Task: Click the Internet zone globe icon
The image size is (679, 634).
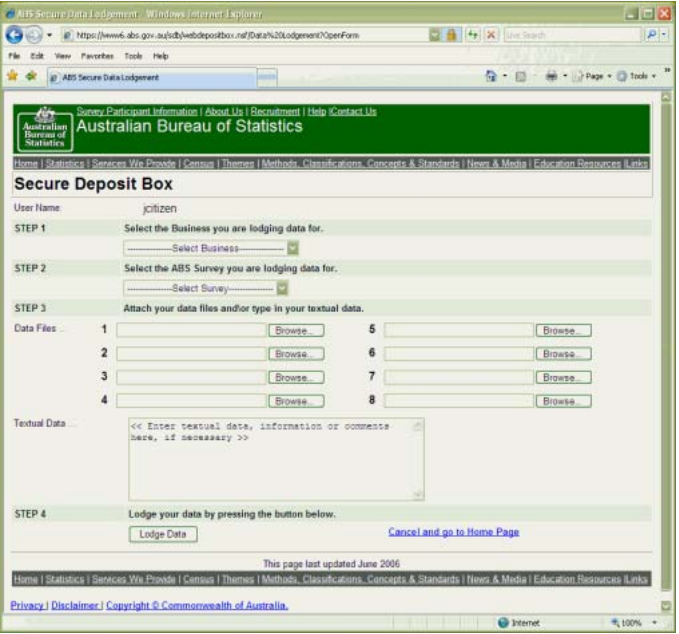Action: click(x=503, y=623)
